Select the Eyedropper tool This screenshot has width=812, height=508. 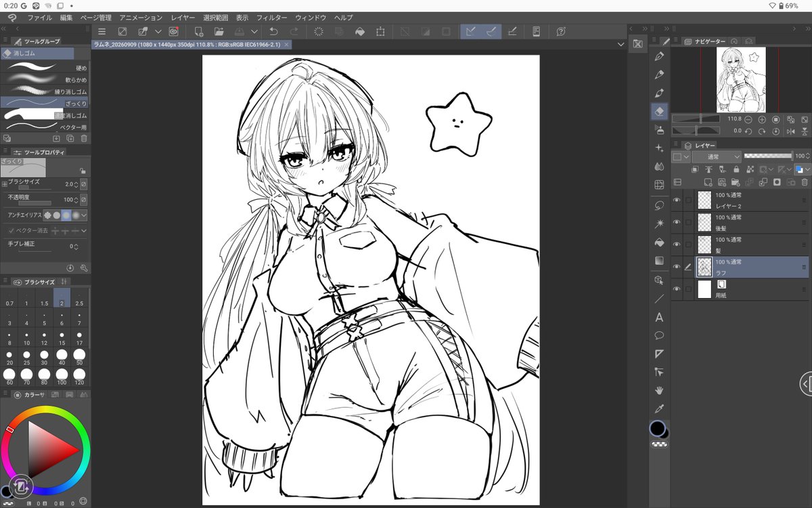[x=659, y=408]
